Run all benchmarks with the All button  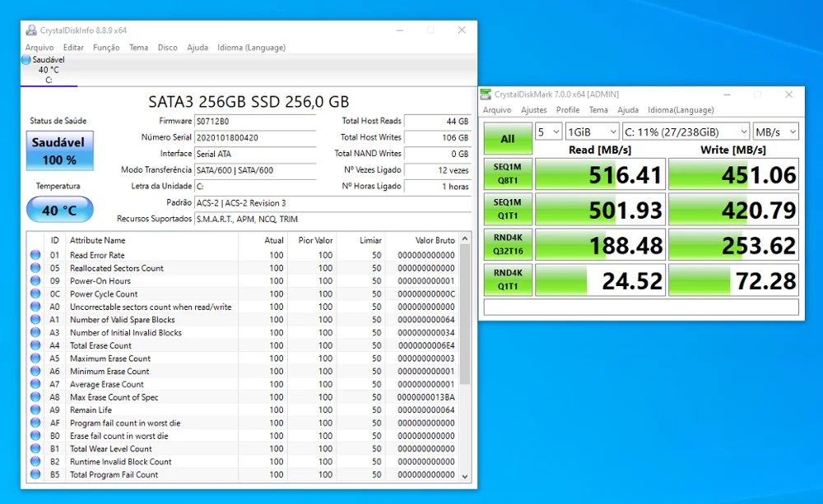(508, 138)
